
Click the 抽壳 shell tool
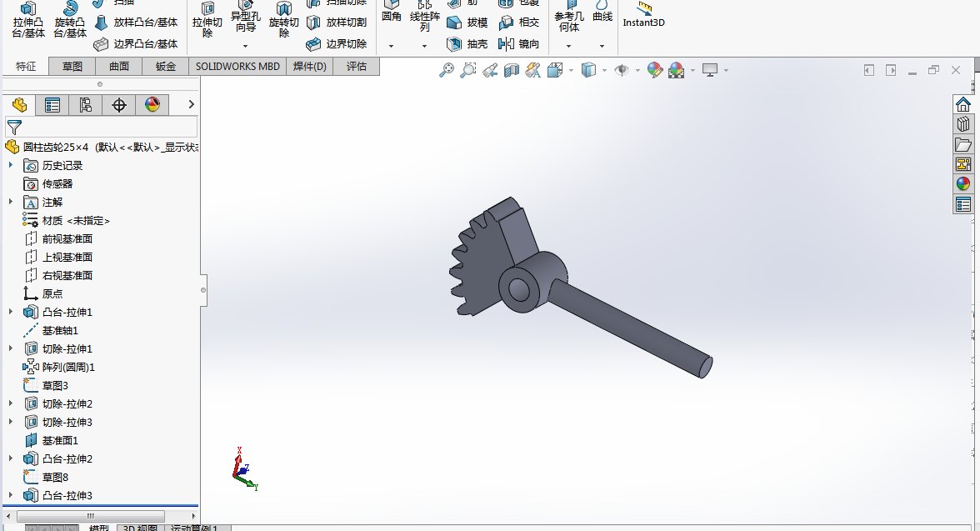[x=467, y=44]
